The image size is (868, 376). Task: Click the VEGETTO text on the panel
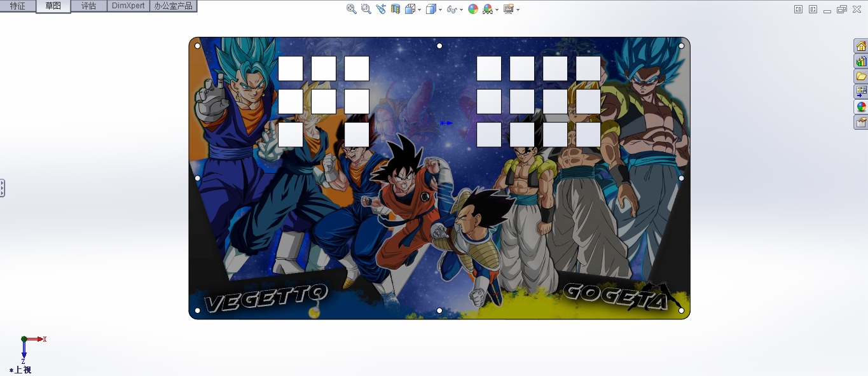(266, 298)
